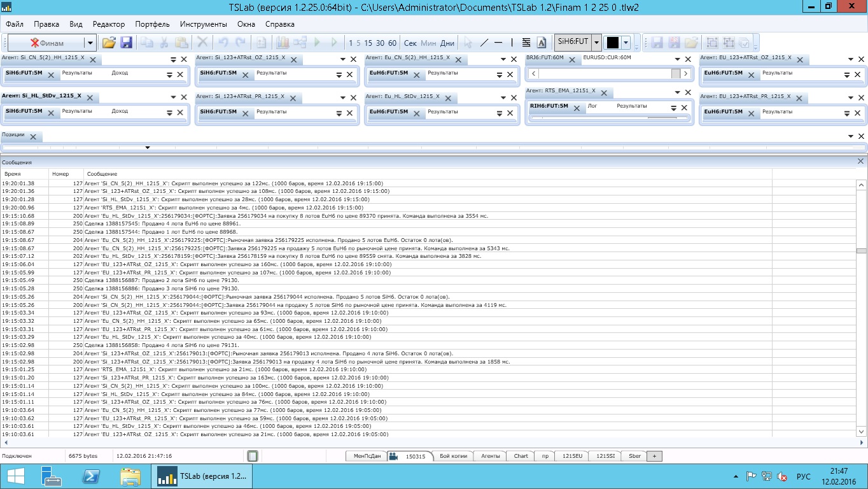
Task: Close the Сообщения messages panel
Action: click(x=861, y=162)
